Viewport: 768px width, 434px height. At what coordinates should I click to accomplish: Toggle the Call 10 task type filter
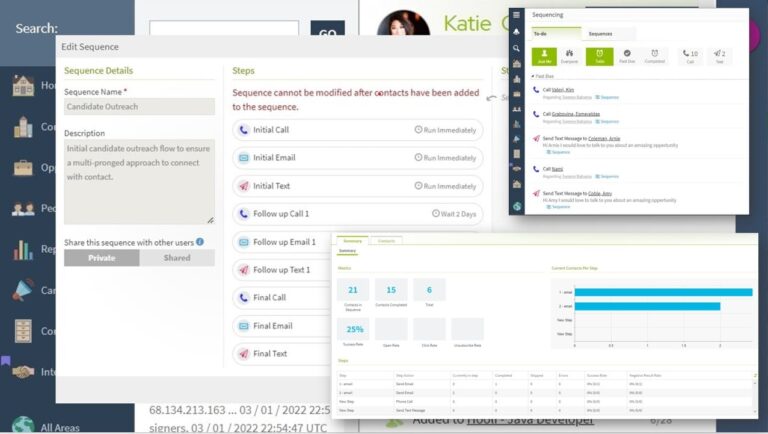point(690,56)
